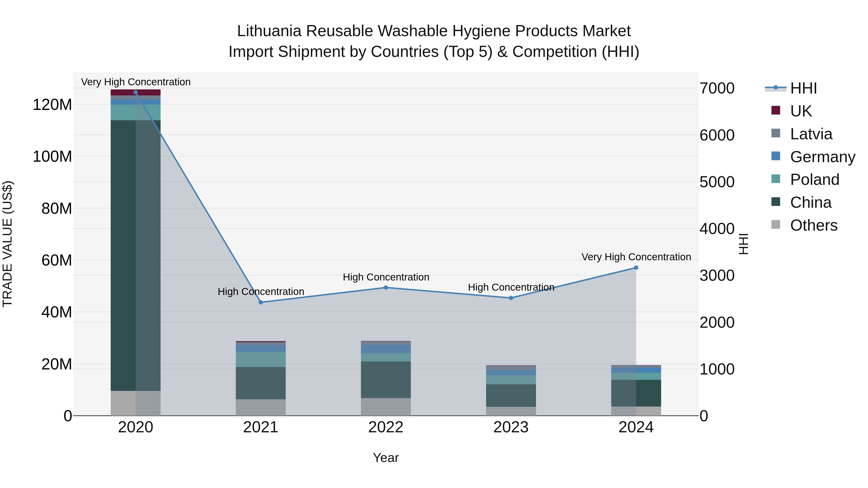Click the 60M y-axis tick label
The image size is (868, 488).
click(x=57, y=260)
